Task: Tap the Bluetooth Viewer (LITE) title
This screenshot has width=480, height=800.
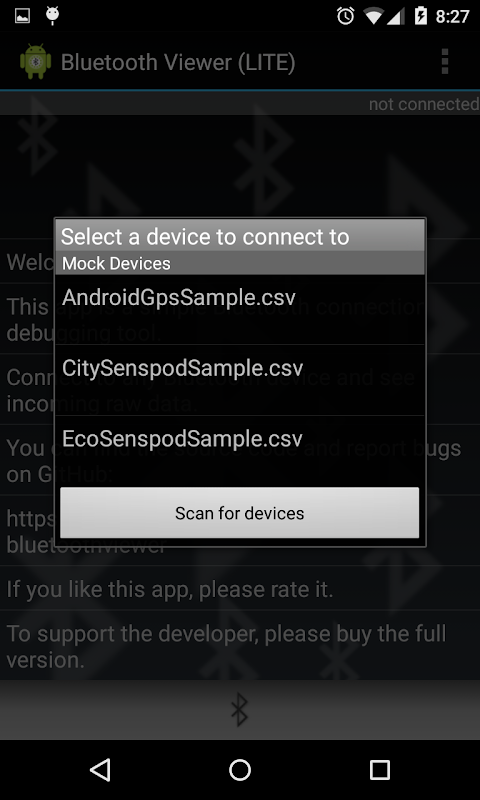Action: click(178, 62)
